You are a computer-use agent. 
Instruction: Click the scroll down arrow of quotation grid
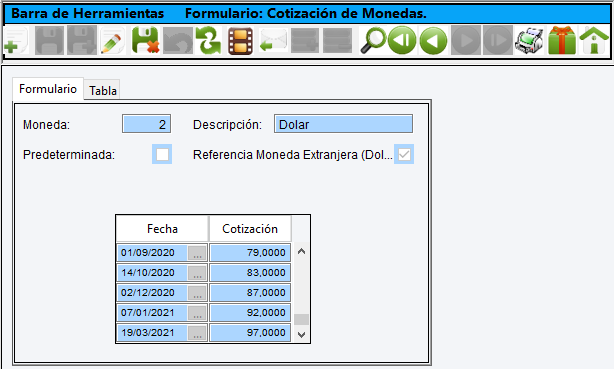tap(301, 335)
